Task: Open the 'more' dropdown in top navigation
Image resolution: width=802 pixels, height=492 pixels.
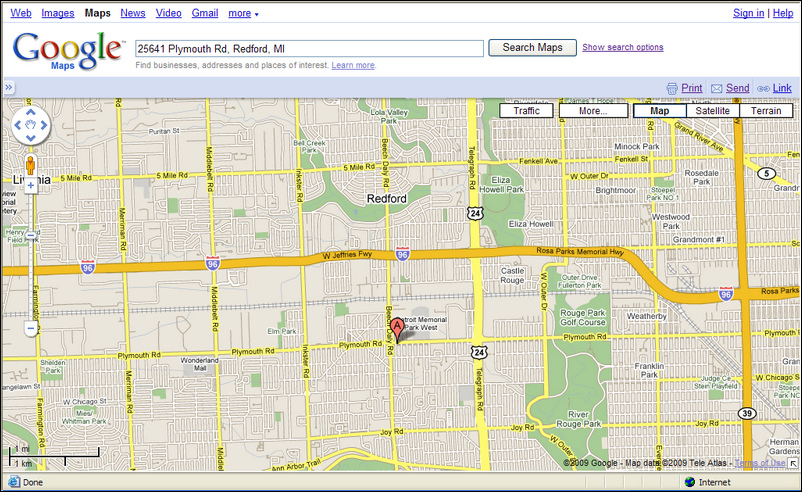Action: tap(243, 14)
